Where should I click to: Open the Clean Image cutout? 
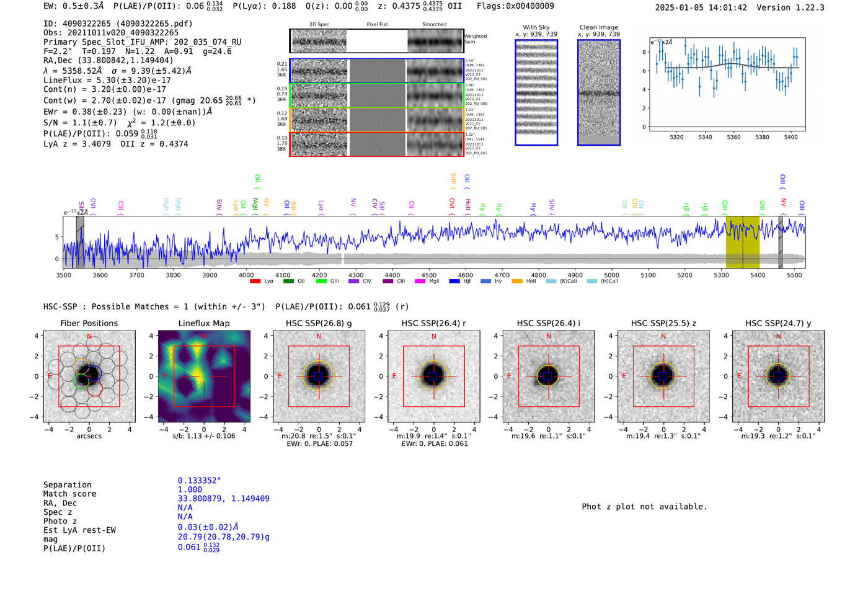[x=599, y=92]
